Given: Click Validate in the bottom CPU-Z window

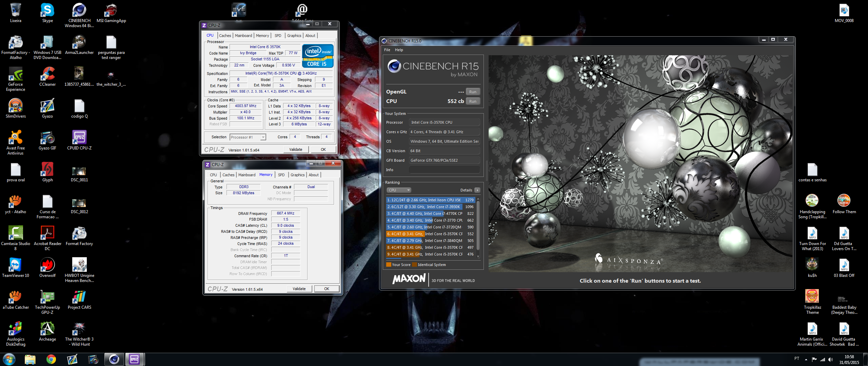Looking at the screenshot, I should 299,289.
